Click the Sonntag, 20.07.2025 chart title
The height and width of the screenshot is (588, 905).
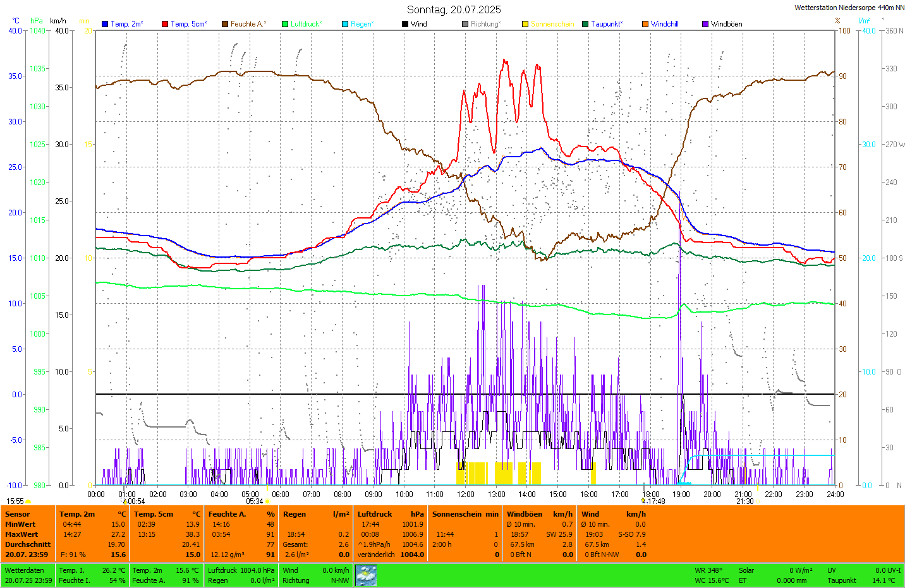click(x=454, y=9)
